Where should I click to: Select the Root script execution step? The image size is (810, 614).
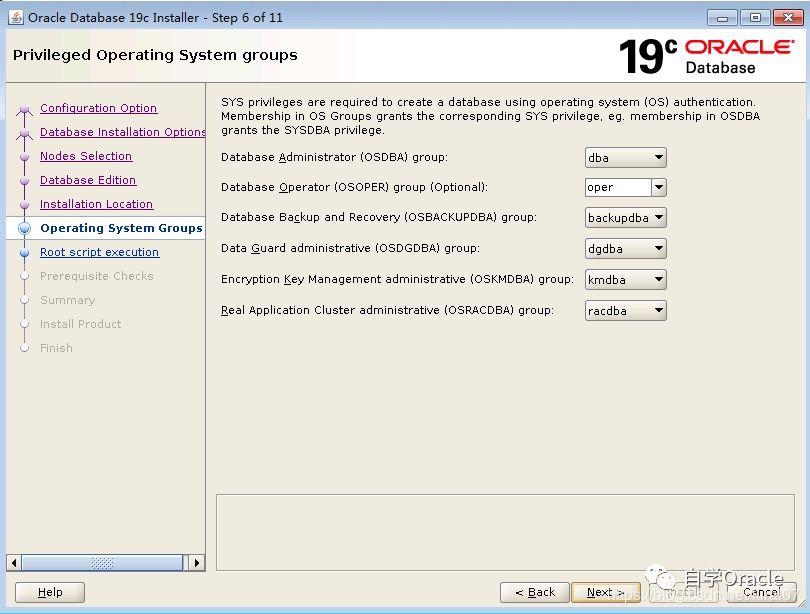[99, 252]
